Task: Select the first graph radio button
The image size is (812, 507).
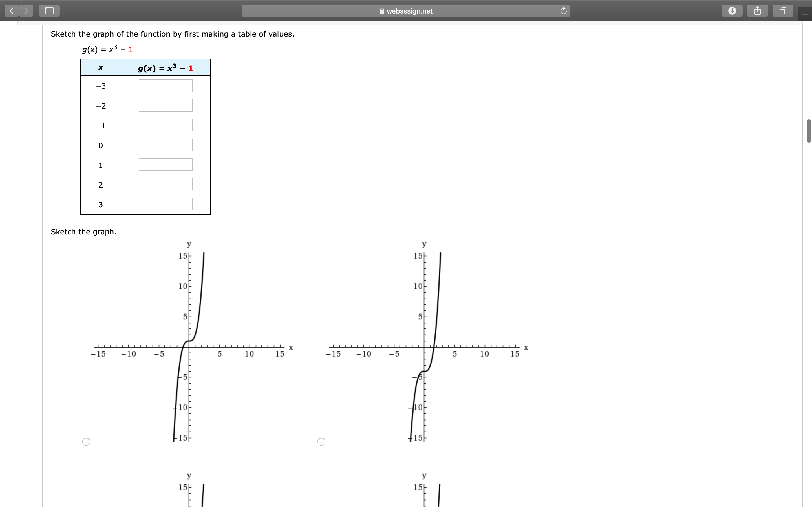Action: (x=86, y=442)
